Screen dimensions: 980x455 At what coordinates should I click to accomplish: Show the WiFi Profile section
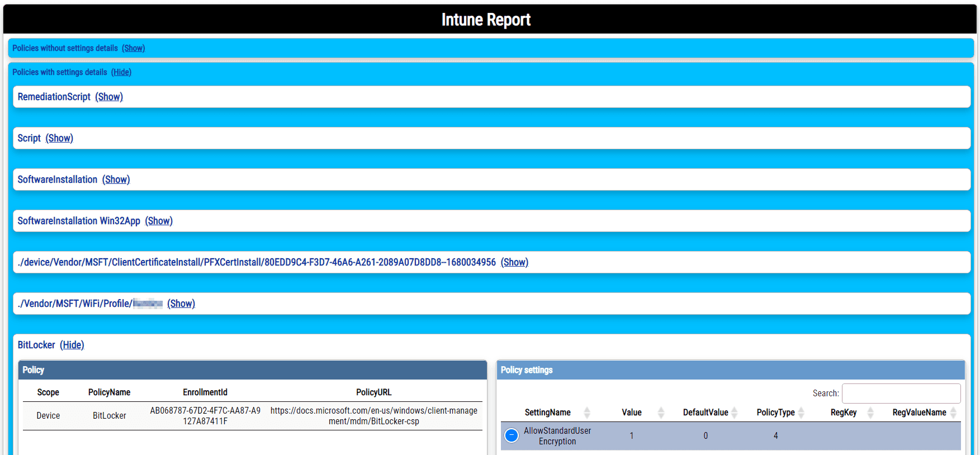point(181,304)
